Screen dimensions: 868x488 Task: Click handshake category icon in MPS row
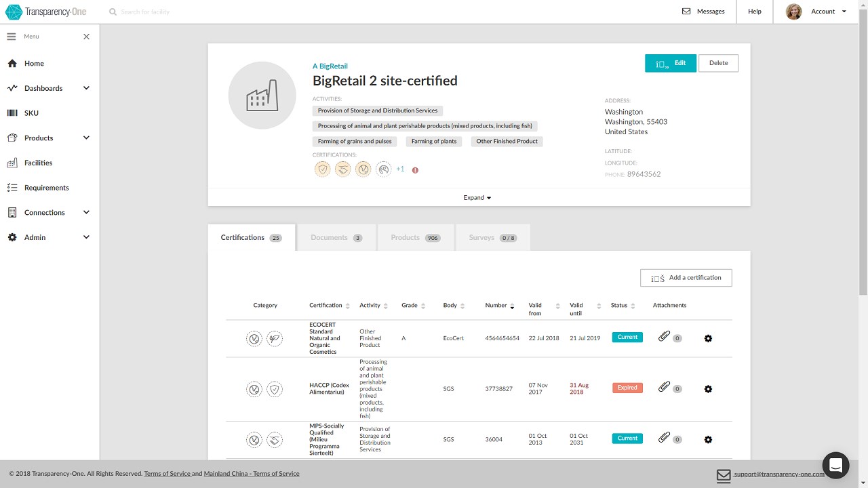275,439
